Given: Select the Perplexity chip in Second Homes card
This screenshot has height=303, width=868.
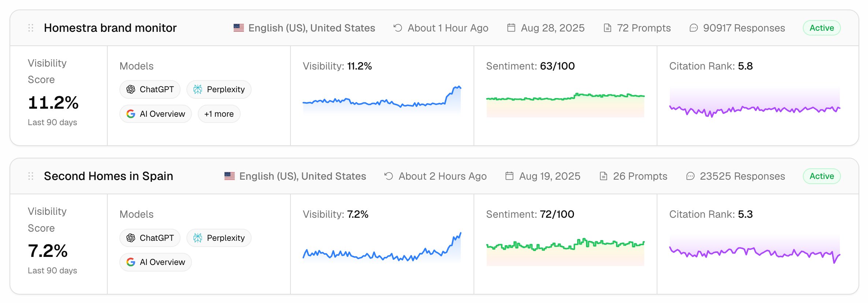Looking at the screenshot, I should [x=219, y=238].
